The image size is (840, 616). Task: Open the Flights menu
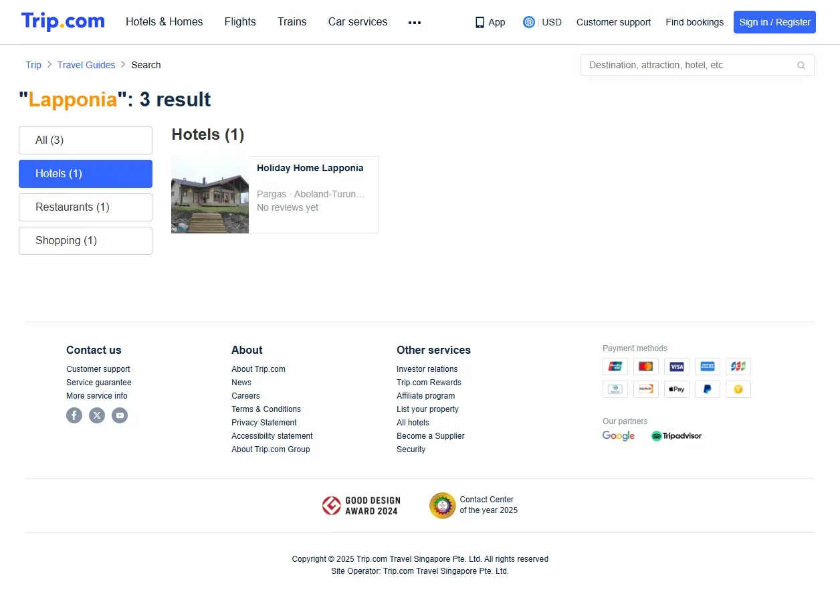[x=240, y=22]
